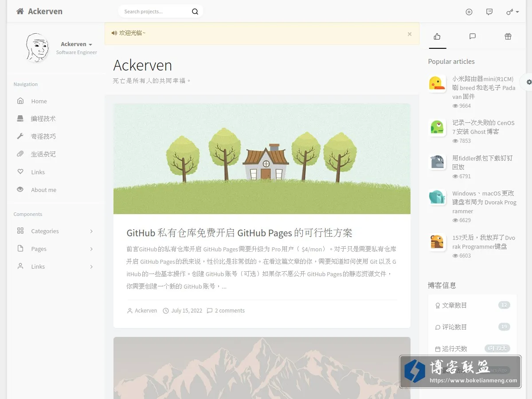
Task: Click the eye icon for About me
Action: click(20, 189)
